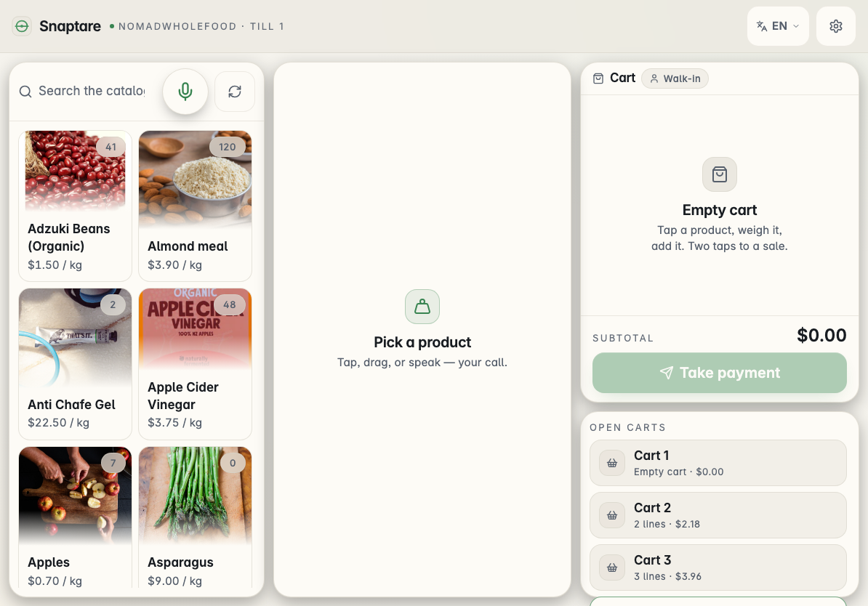The height and width of the screenshot is (606, 868).
Task: Switch to open Cart 2
Action: tap(718, 515)
